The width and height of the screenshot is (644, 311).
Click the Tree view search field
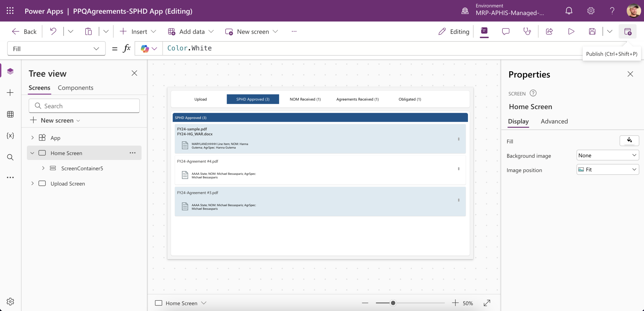pos(84,106)
